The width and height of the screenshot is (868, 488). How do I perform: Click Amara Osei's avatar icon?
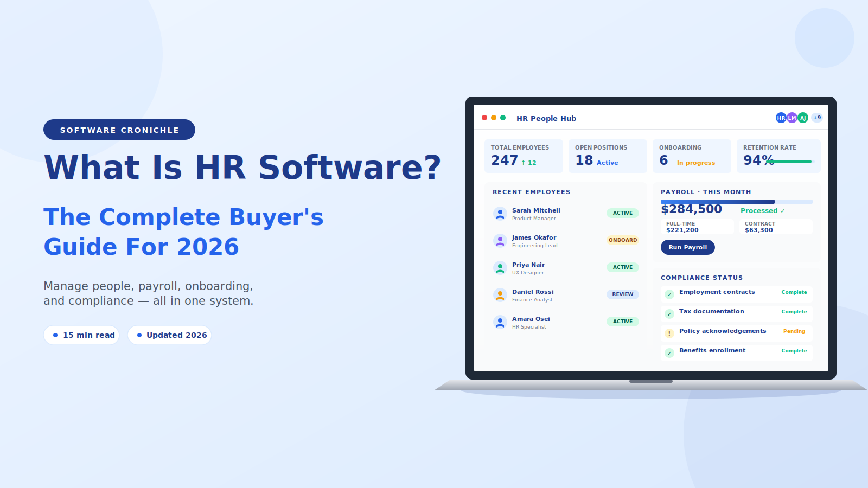500,322
